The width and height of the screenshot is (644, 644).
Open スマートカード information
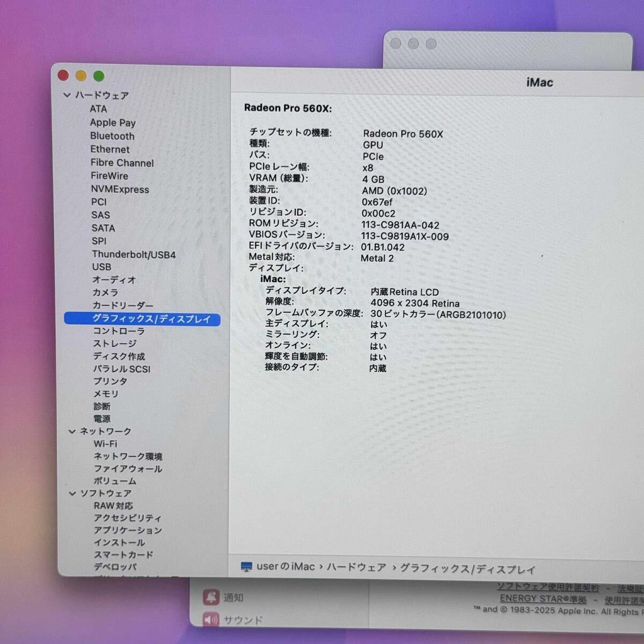point(123,555)
